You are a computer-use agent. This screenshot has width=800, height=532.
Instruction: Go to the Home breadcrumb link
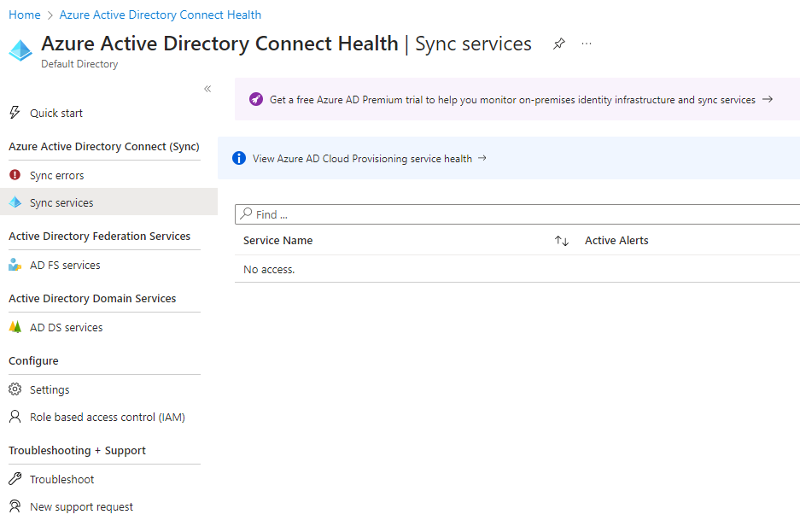24,15
